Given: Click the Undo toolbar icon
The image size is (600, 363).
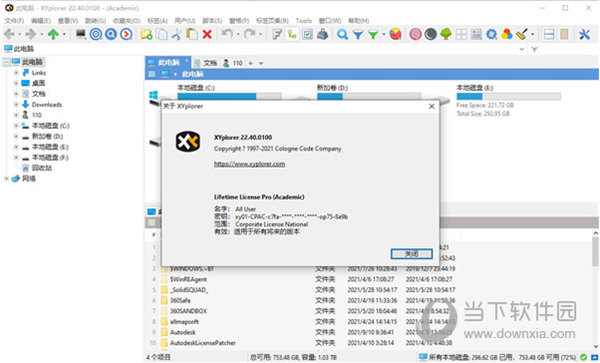Looking at the screenshot, I should coord(227,34).
